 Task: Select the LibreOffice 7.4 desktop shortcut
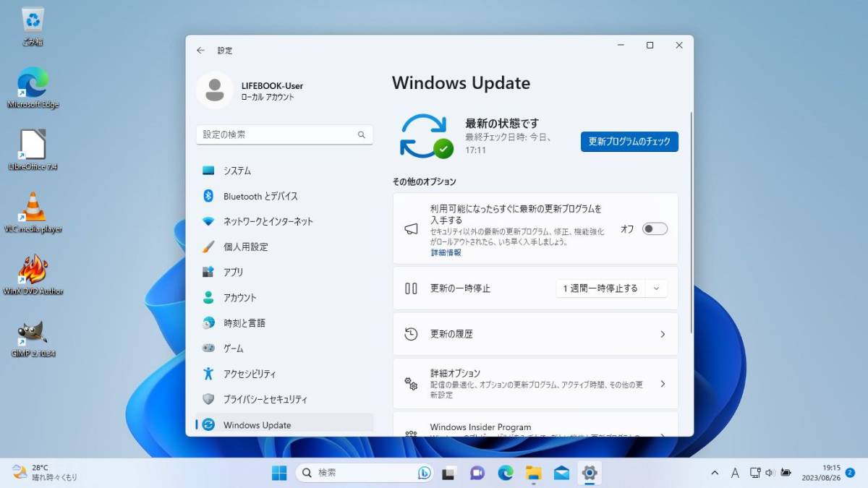pyautogui.click(x=33, y=150)
